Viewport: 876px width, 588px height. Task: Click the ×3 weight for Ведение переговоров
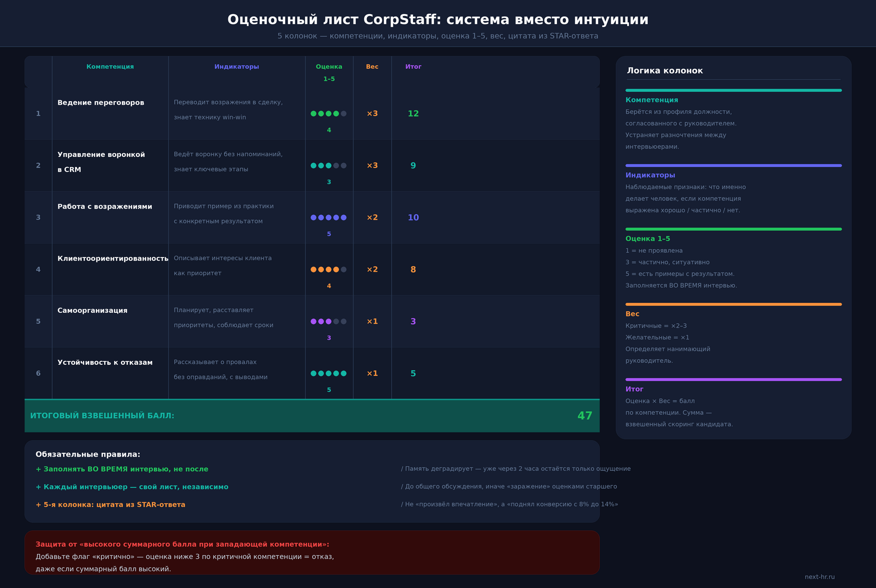point(372,114)
